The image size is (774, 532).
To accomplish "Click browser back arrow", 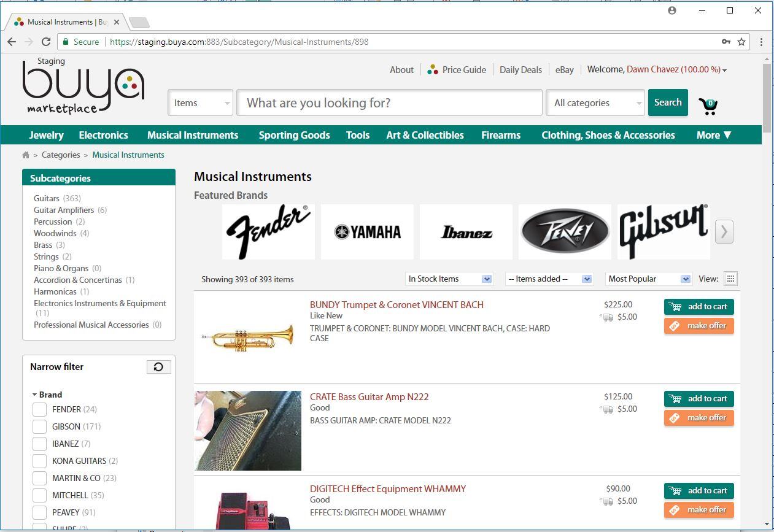I will coord(12,42).
